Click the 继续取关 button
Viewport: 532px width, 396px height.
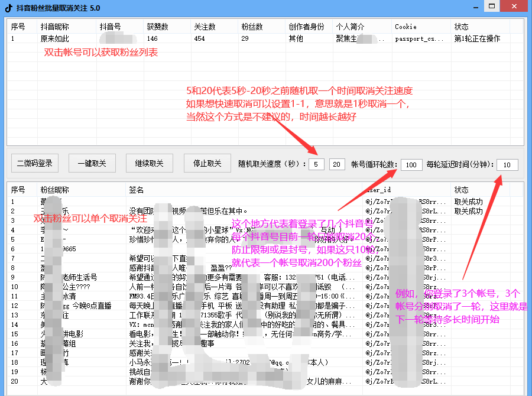tap(150, 163)
